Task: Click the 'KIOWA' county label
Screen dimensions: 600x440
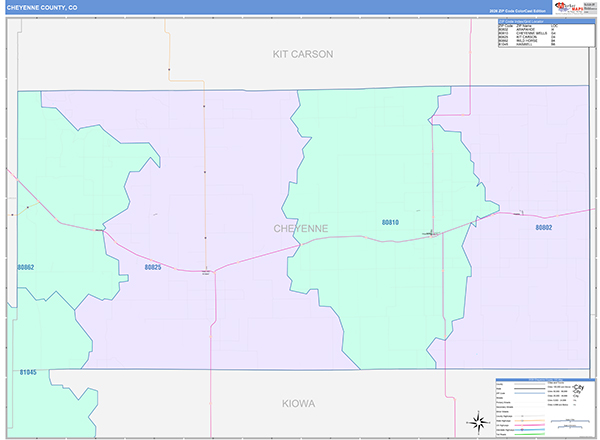Action: pyautogui.click(x=298, y=403)
